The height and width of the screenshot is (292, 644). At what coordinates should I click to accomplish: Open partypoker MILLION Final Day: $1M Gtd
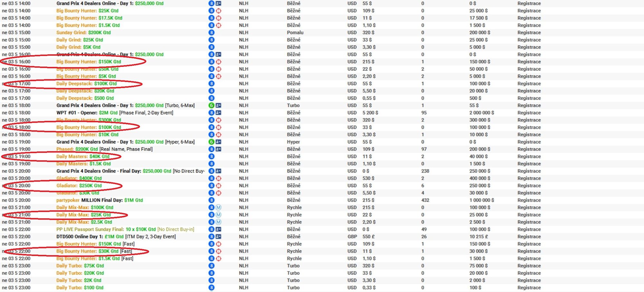99,200
